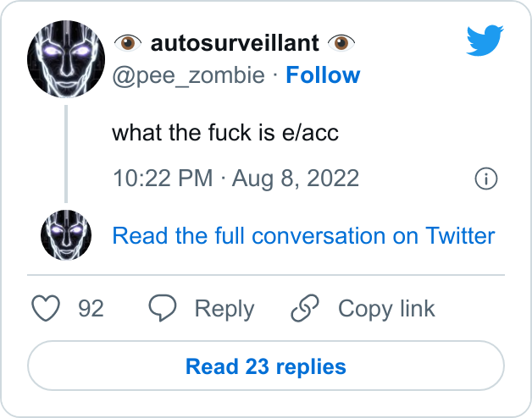
Task: Open the @pee_zombie handle
Action: tap(189, 75)
